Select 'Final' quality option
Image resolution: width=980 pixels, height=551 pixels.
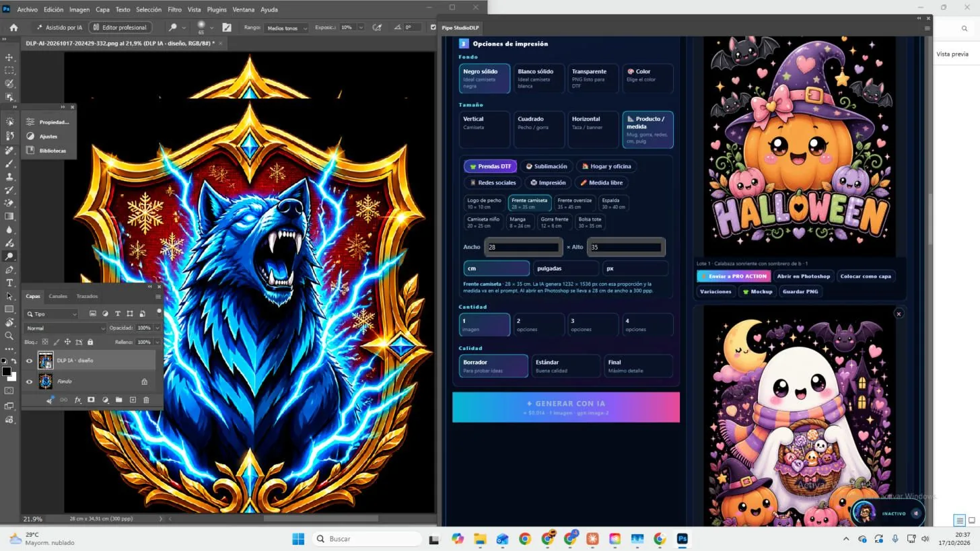point(638,366)
